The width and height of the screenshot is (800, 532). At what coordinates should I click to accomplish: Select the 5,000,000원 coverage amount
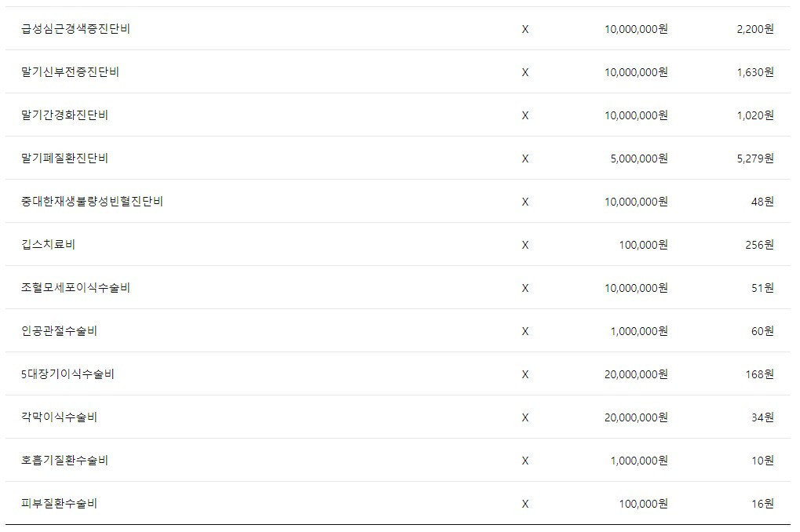(638, 159)
